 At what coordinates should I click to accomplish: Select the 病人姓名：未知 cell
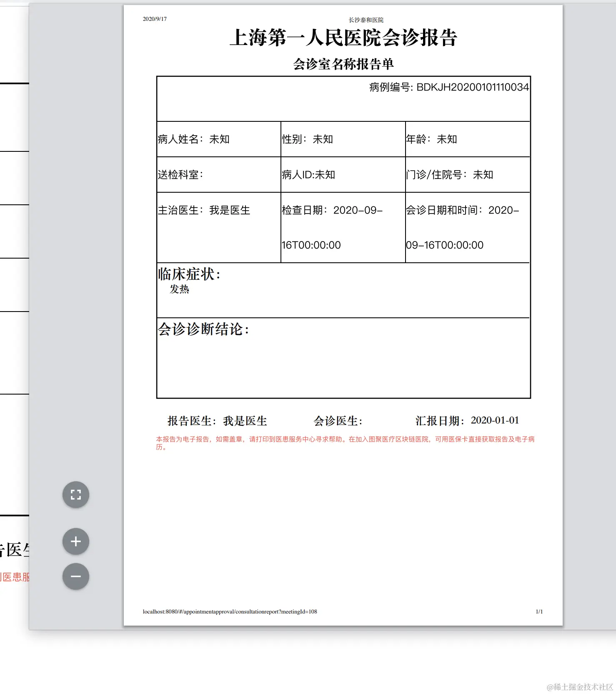tap(219, 139)
